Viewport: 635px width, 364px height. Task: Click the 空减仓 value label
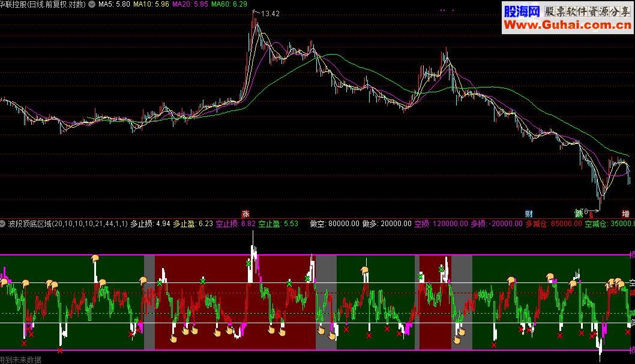click(609, 224)
